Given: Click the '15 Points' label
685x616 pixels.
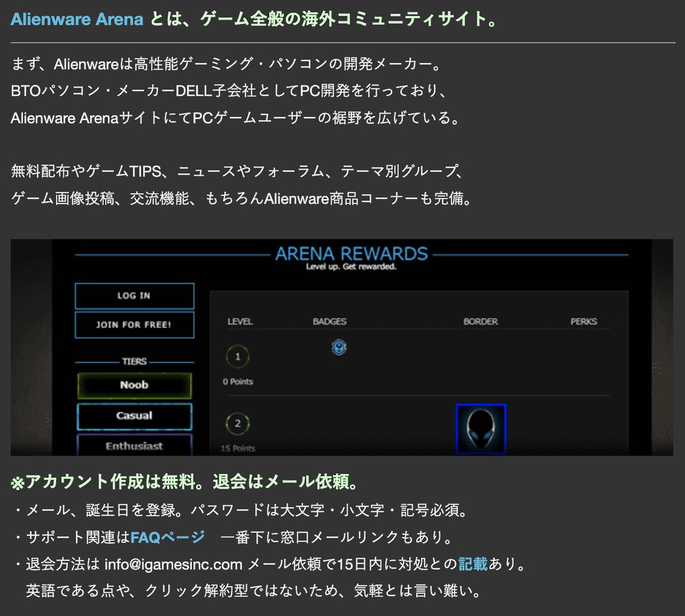Looking at the screenshot, I should (x=238, y=448).
